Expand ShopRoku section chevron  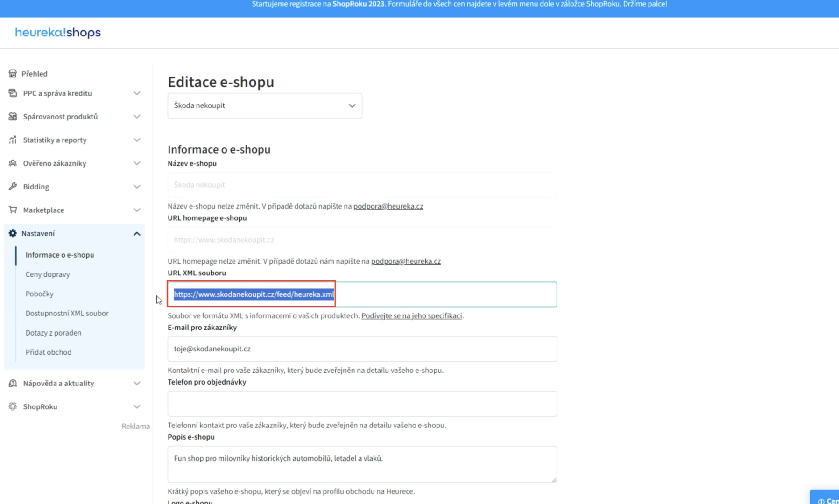tap(137, 407)
